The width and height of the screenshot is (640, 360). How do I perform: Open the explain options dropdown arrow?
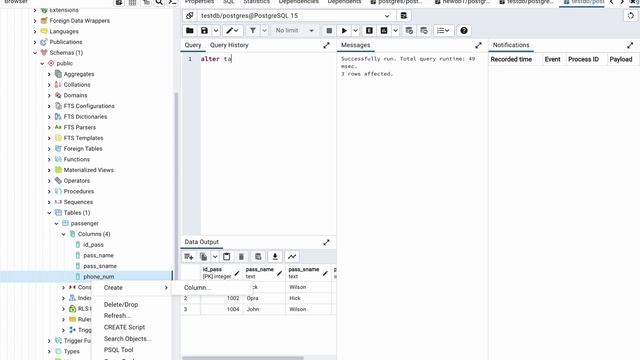click(396, 31)
